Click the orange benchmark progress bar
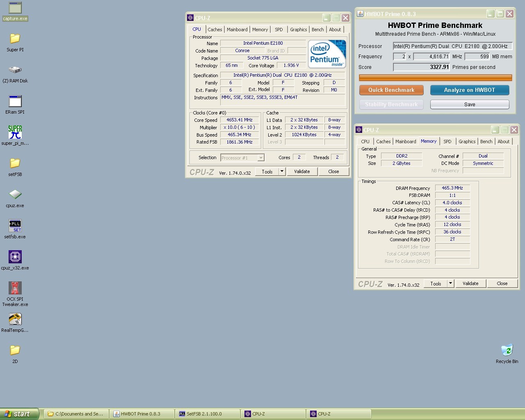 [x=436, y=78]
